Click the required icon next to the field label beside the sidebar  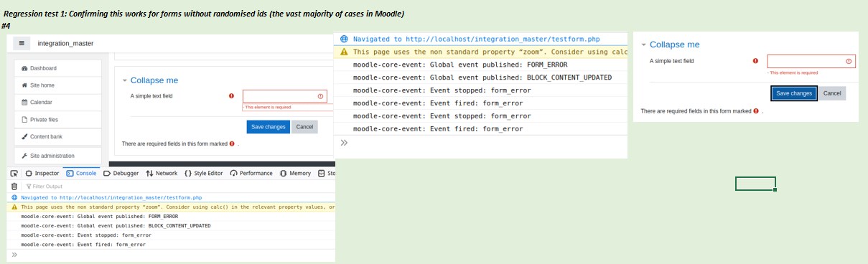coord(231,96)
